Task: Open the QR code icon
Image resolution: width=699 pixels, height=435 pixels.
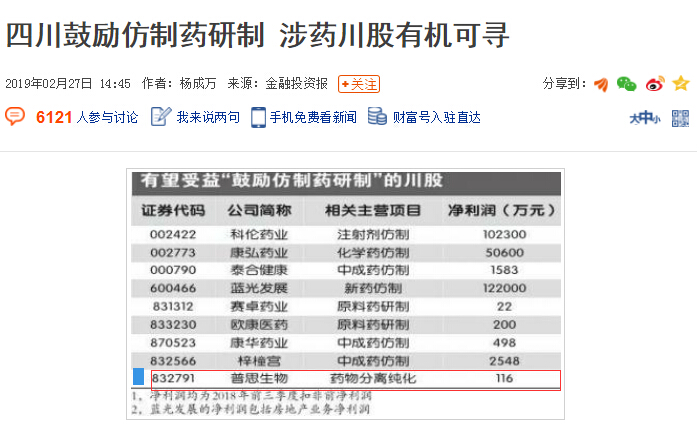Action: pyautogui.click(x=680, y=118)
